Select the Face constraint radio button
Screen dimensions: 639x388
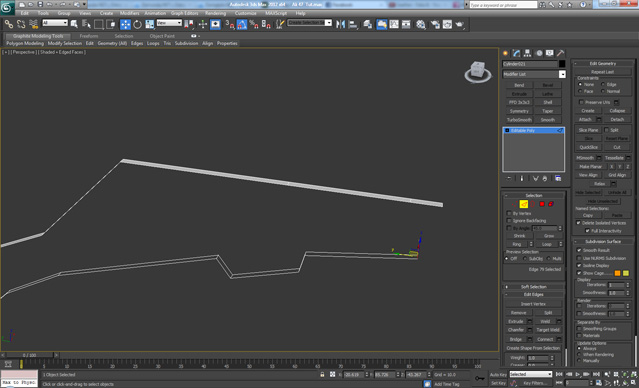pyautogui.click(x=580, y=91)
